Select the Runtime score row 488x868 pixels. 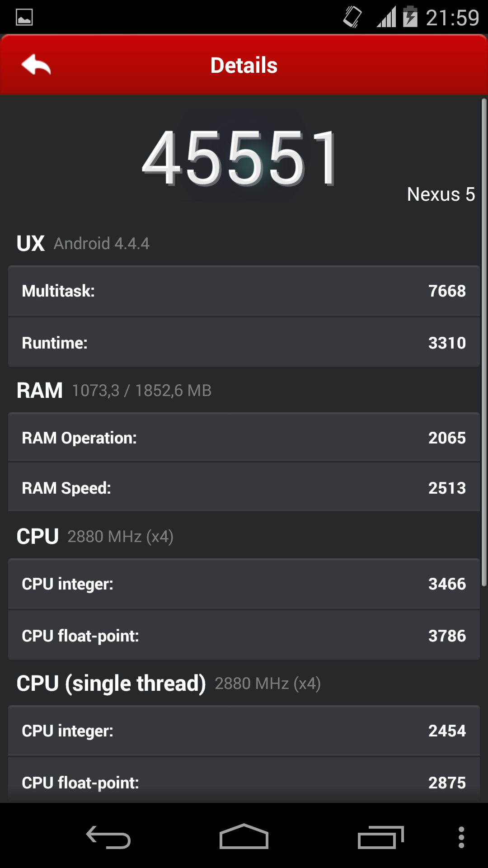click(x=244, y=342)
